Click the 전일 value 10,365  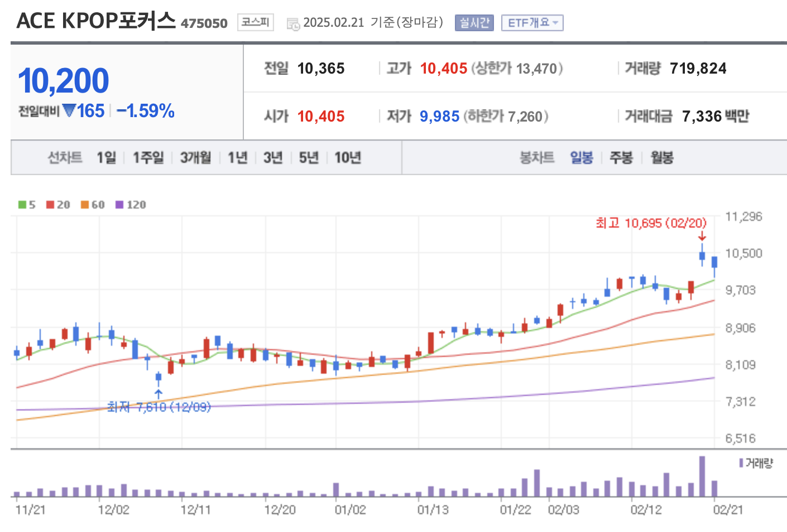pos(321,69)
